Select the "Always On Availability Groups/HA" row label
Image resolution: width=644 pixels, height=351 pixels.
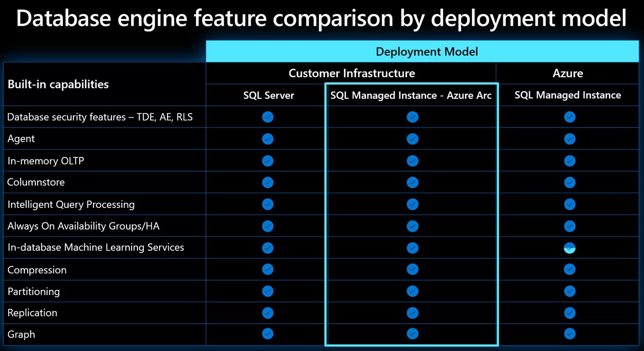click(83, 226)
